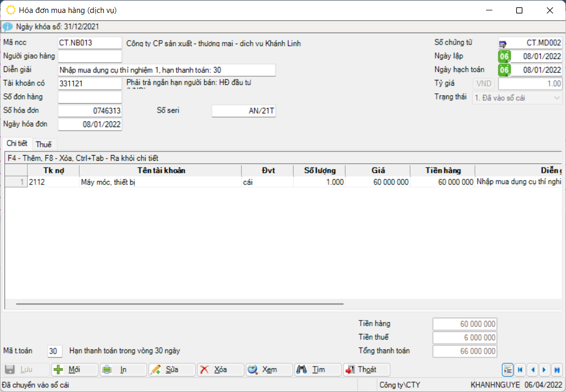This screenshot has width=566, height=392.
Task: Click the Số hóa đơn input field
Action: (x=90, y=111)
